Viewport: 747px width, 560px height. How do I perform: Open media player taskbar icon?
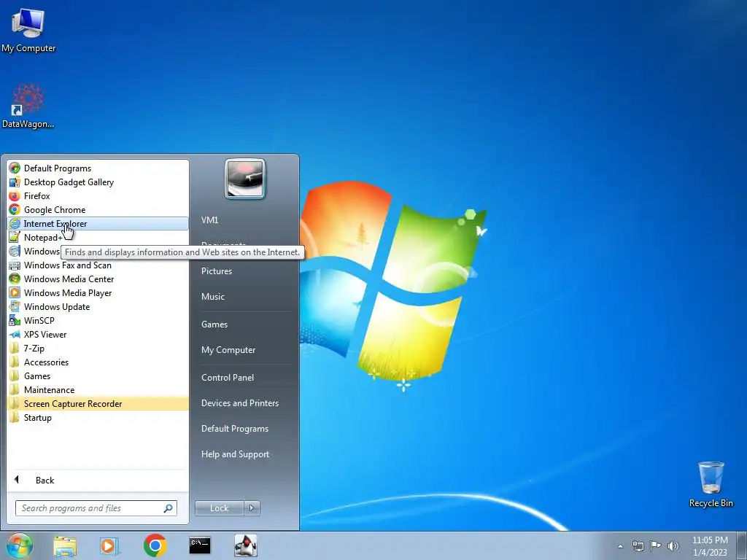109,545
